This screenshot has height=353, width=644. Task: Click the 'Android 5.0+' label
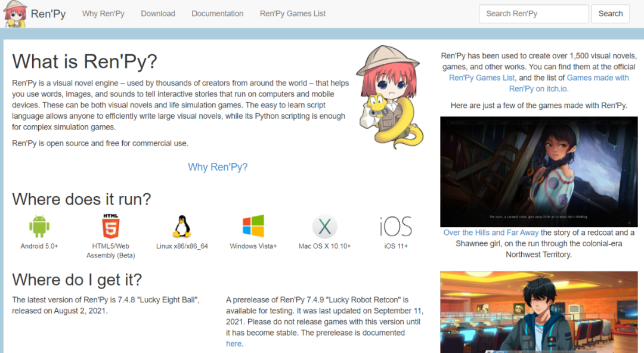pos(39,246)
